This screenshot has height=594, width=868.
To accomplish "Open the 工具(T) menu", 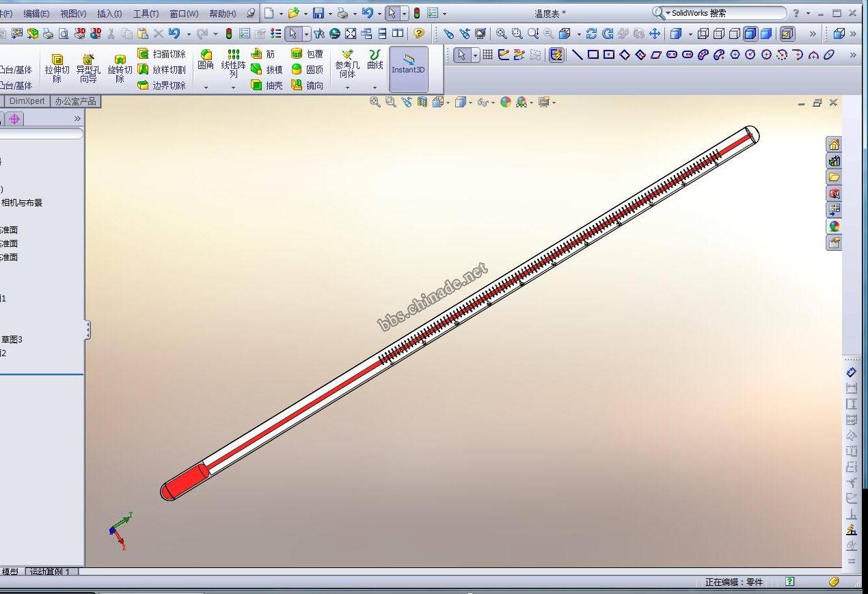I will click(x=146, y=14).
